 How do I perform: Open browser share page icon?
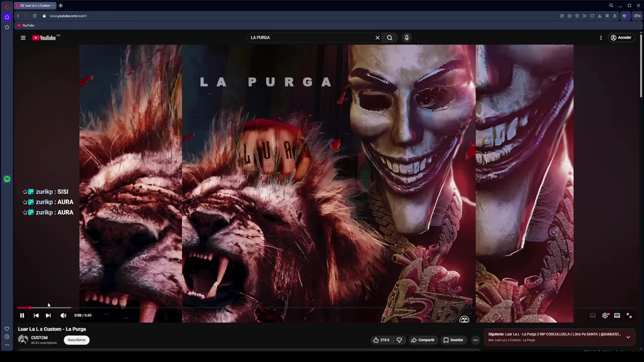[x=562, y=16]
